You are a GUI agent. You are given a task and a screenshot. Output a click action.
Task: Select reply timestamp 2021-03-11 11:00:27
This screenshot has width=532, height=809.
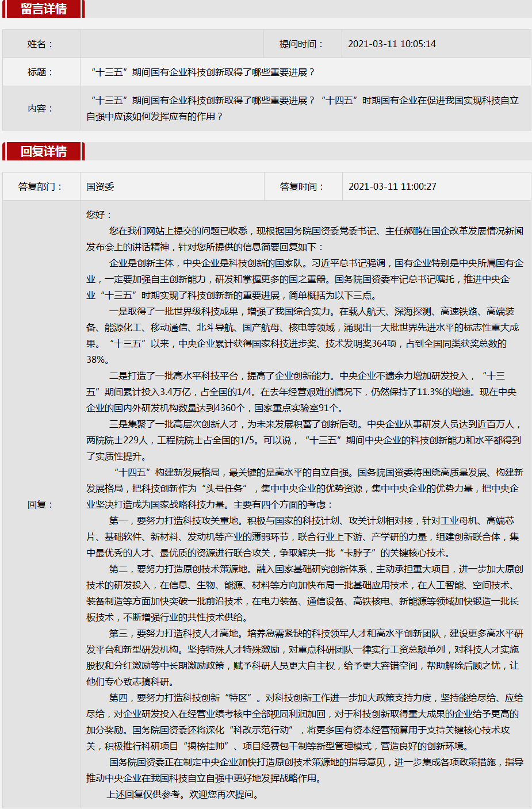pyautogui.click(x=392, y=186)
